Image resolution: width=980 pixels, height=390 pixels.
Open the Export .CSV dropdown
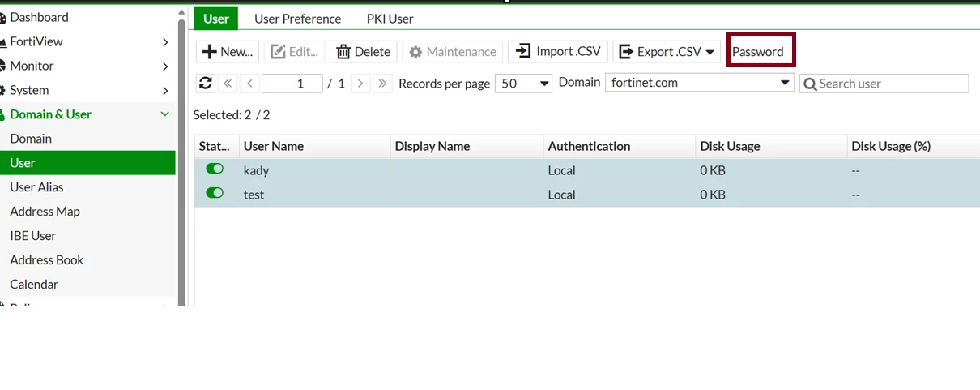pos(667,51)
